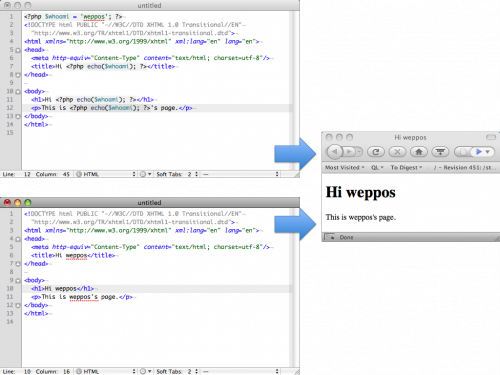Open gear bundle menu in editor at Line 12
Viewport: 500px width, 375px height.
tap(145, 174)
